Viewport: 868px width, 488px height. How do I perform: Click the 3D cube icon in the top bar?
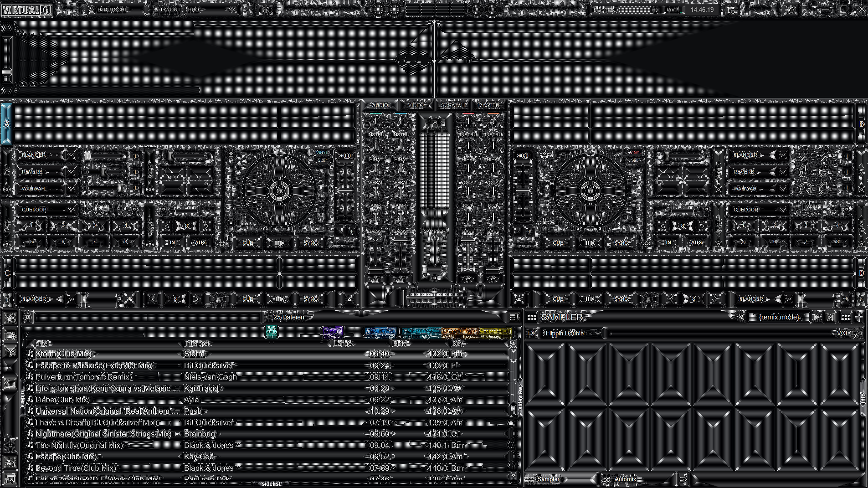coord(266,10)
